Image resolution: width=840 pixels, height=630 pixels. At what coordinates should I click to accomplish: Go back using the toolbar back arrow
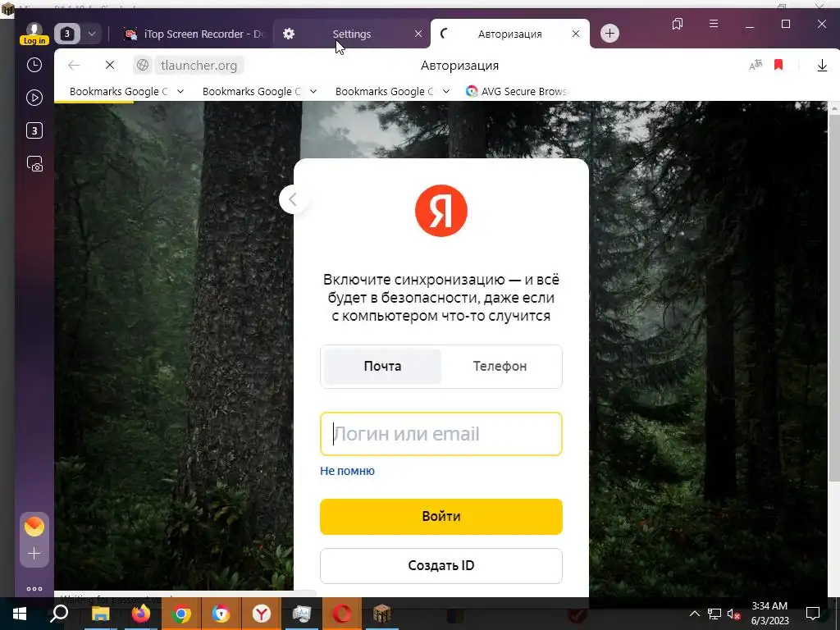pos(74,66)
